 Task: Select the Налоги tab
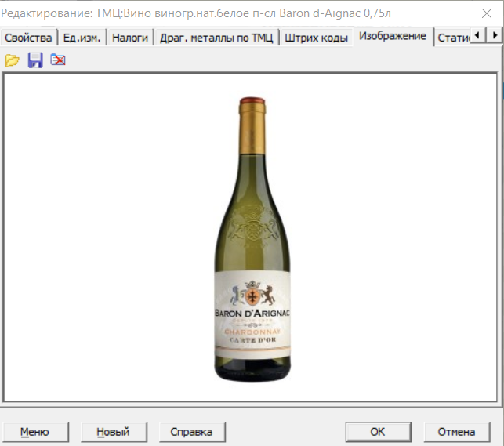pyautogui.click(x=129, y=38)
